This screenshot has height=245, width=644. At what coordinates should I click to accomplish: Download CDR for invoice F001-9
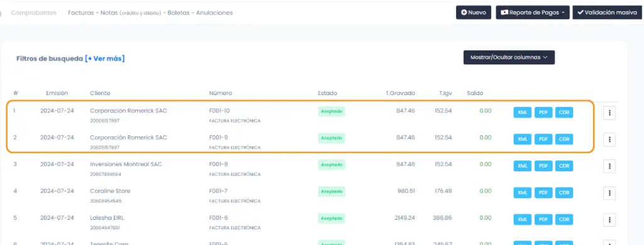tap(564, 139)
